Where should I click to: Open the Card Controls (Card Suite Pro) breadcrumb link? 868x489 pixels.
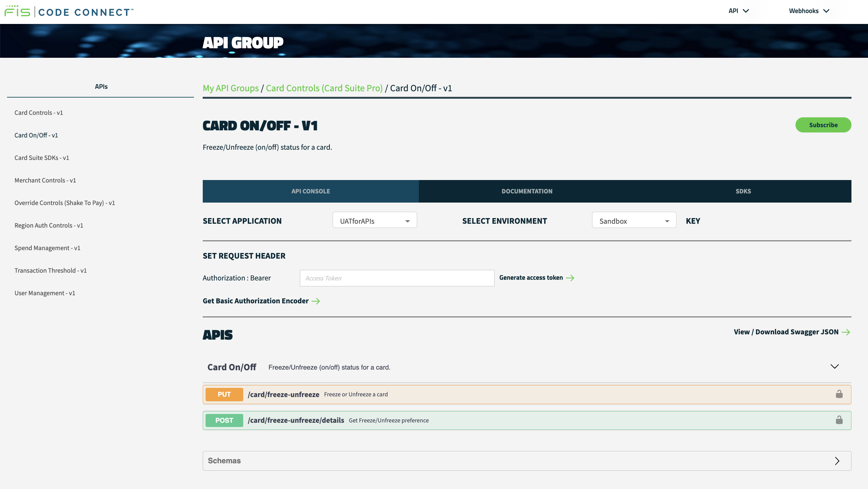coord(324,88)
